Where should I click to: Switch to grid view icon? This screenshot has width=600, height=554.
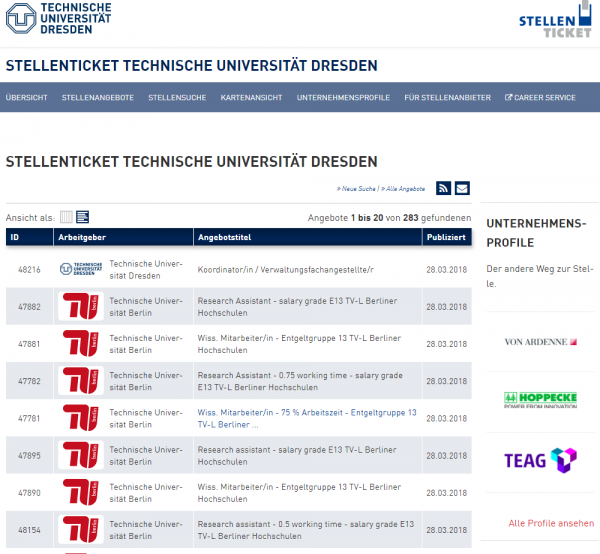[66, 217]
